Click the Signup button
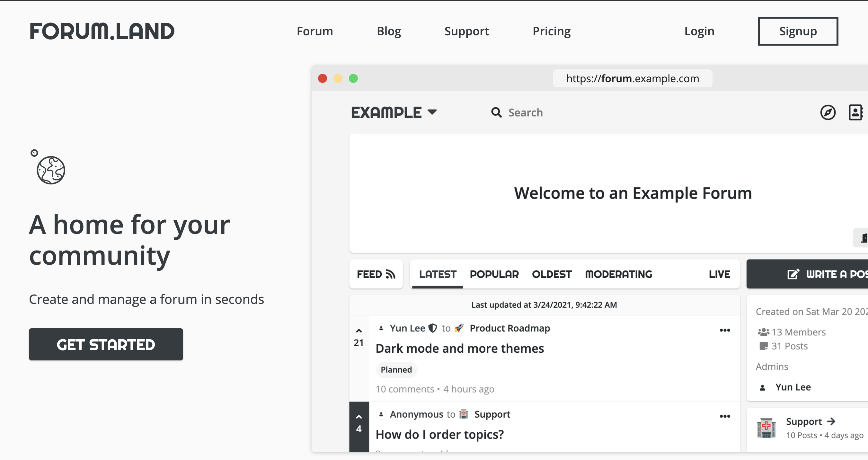868x460 pixels. point(798,31)
